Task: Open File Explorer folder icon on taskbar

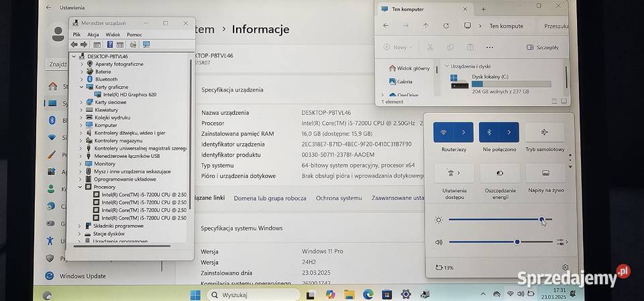Action: pos(349,294)
